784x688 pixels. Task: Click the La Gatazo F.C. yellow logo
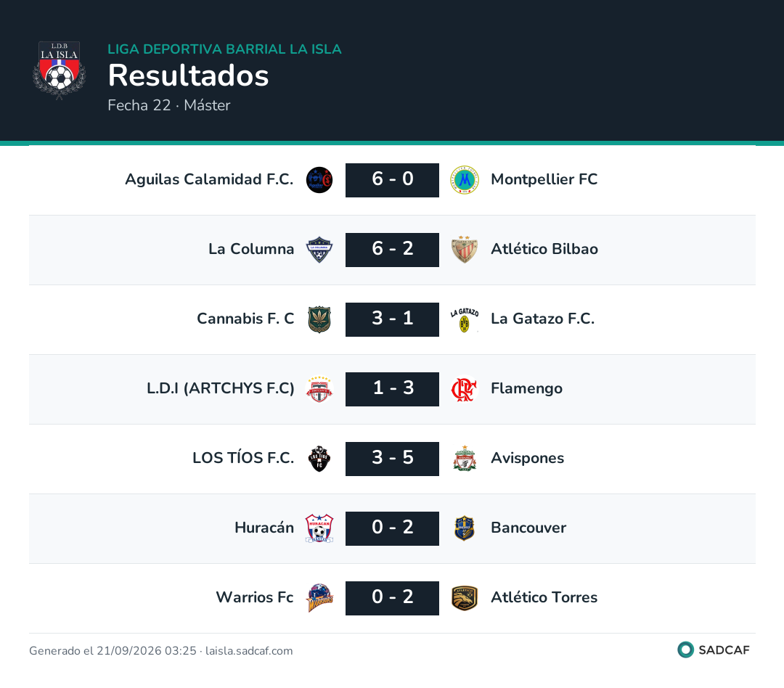click(465, 319)
